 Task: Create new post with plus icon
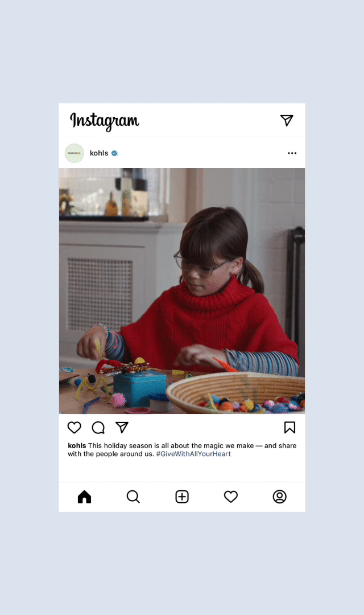182,497
